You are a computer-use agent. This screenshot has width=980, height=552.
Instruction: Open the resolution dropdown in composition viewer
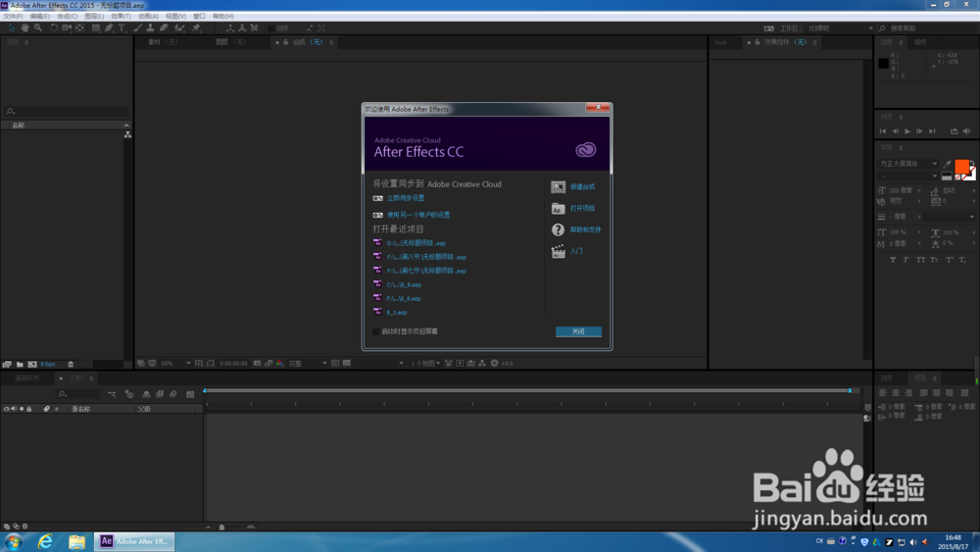pyautogui.click(x=308, y=363)
